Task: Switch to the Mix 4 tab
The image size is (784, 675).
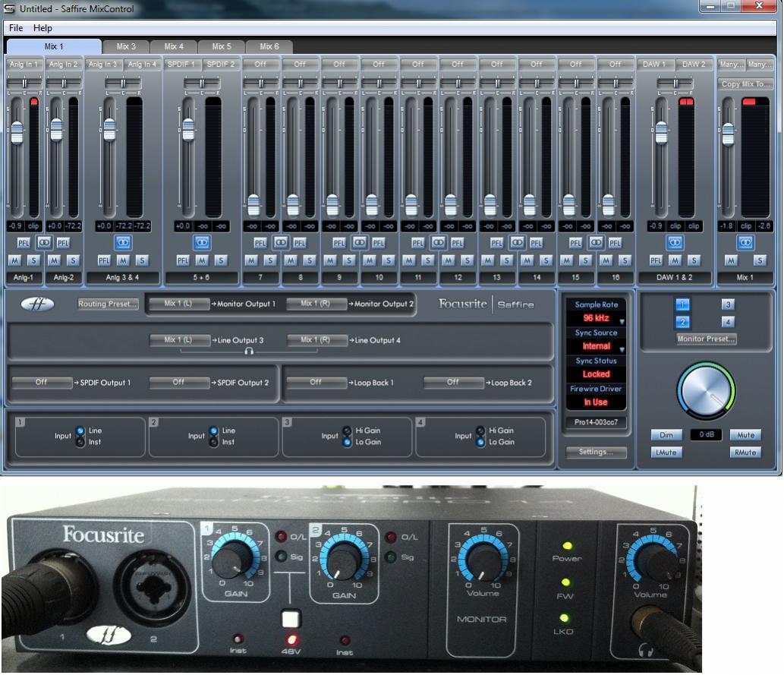Action: click(174, 46)
